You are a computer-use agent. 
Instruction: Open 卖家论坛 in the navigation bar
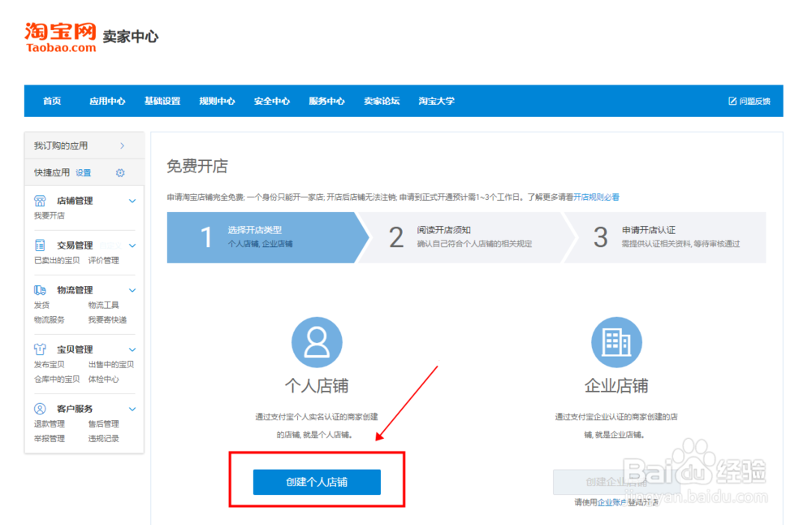tap(382, 101)
